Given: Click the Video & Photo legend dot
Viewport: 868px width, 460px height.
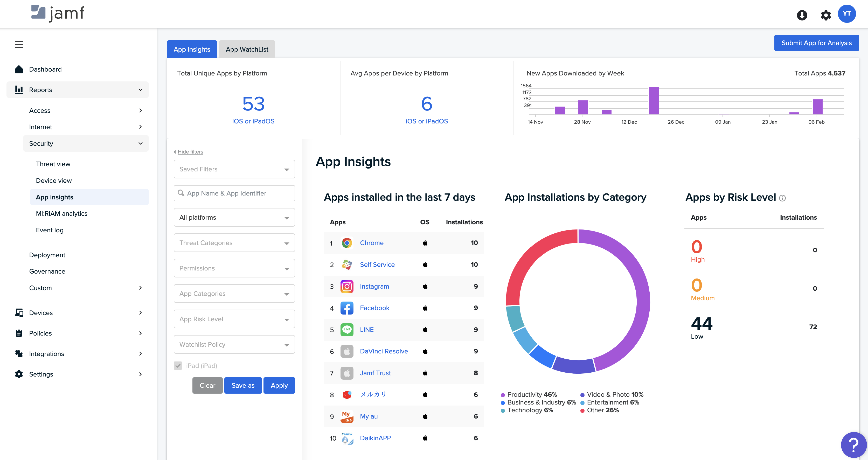Looking at the screenshot, I should [582, 395].
